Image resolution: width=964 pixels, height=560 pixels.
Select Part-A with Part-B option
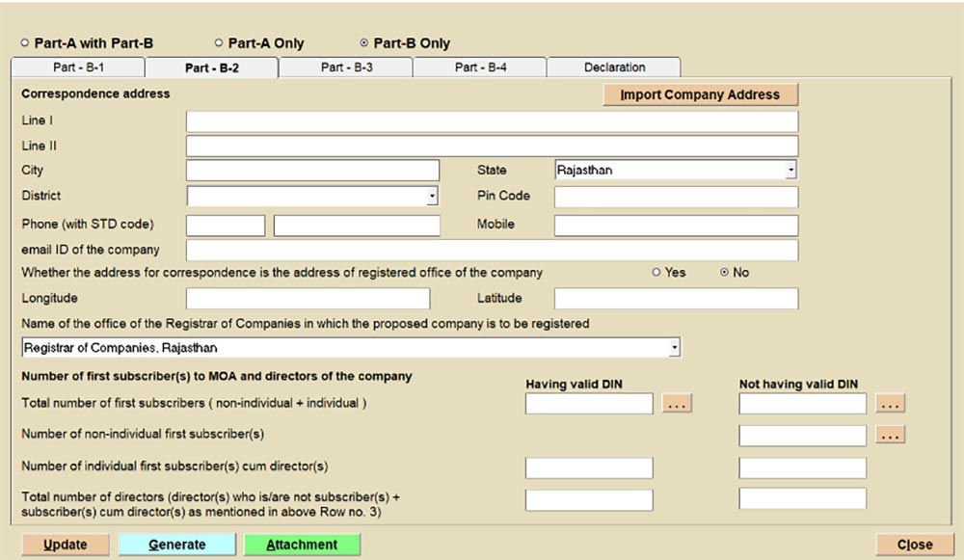point(25,43)
